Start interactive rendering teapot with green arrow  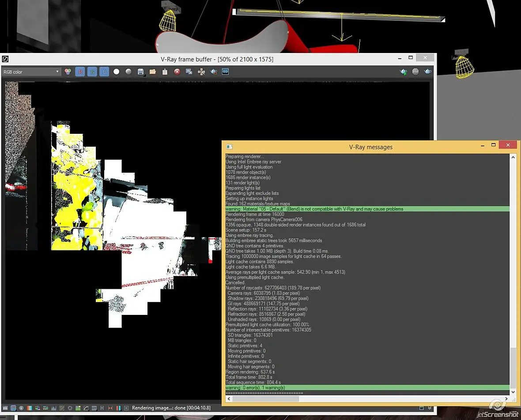(x=404, y=72)
